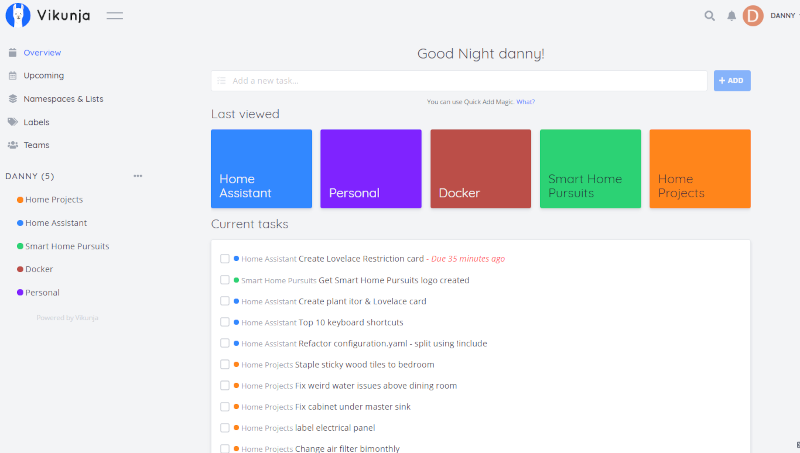
Task: Check Fix weird water issues task
Action: point(224,385)
